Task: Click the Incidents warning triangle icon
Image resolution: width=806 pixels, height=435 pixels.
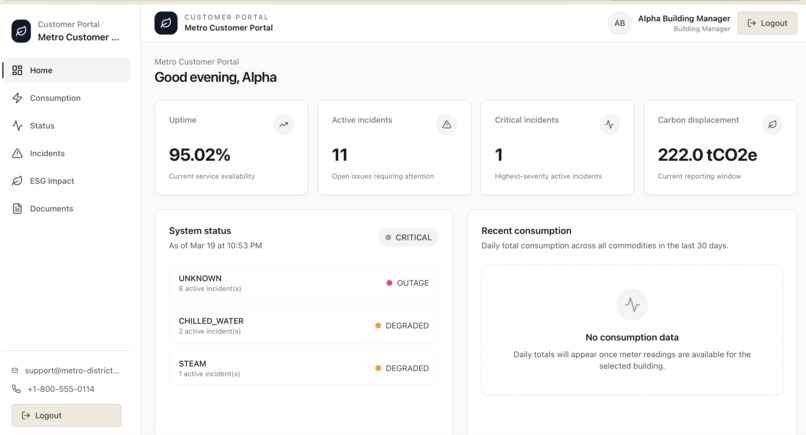Action: click(x=17, y=153)
